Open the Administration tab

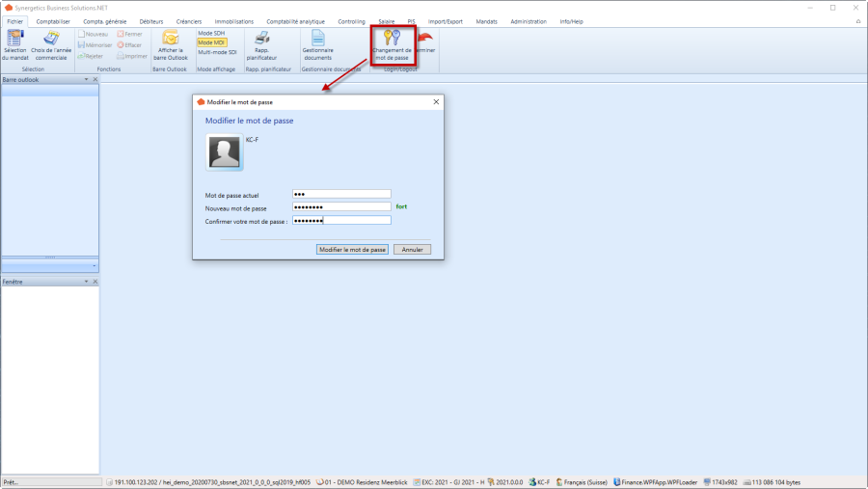pyautogui.click(x=529, y=21)
